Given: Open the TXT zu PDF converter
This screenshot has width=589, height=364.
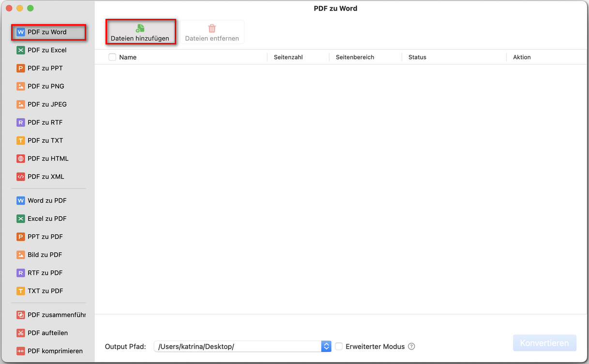Looking at the screenshot, I should coord(45,291).
